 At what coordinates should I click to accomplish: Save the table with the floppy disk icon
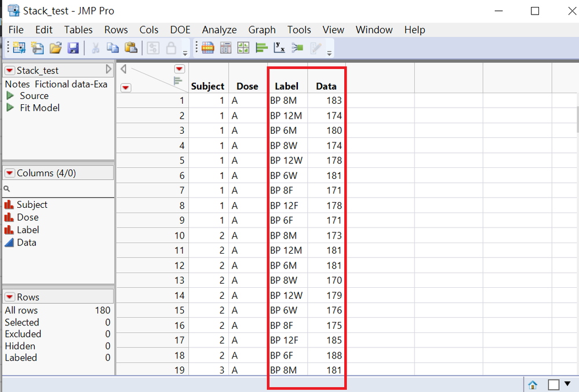pos(73,47)
